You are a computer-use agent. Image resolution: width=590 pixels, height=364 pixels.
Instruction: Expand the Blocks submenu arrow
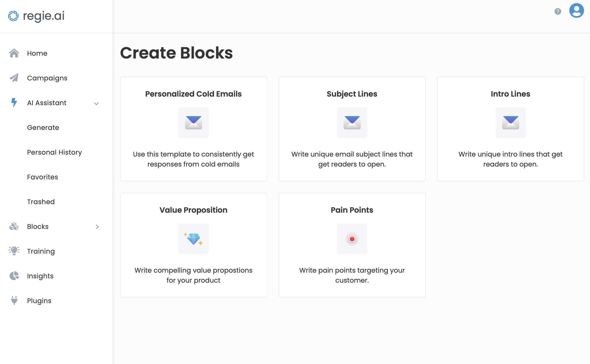click(97, 226)
